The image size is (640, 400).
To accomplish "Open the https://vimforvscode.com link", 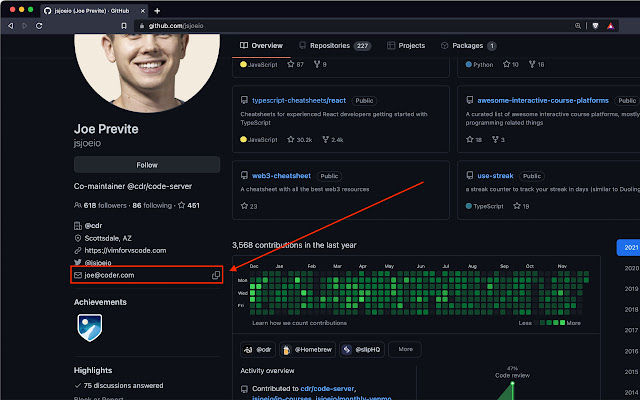I will click(x=125, y=250).
